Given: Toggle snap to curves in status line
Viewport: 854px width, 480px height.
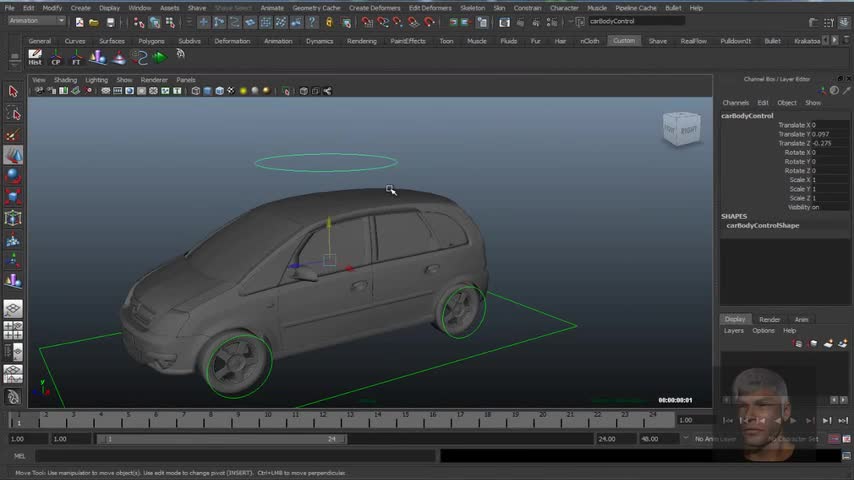Looking at the screenshot, I should 381,22.
